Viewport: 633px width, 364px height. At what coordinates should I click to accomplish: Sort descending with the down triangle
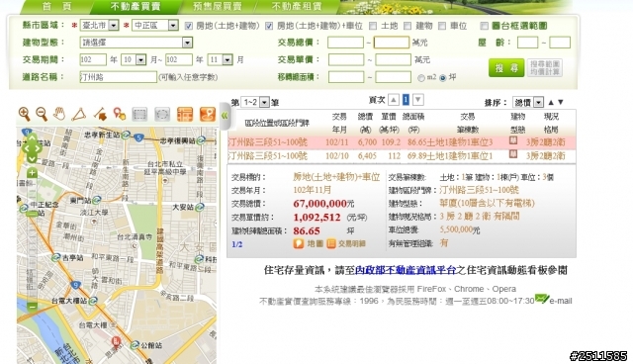pos(561,102)
